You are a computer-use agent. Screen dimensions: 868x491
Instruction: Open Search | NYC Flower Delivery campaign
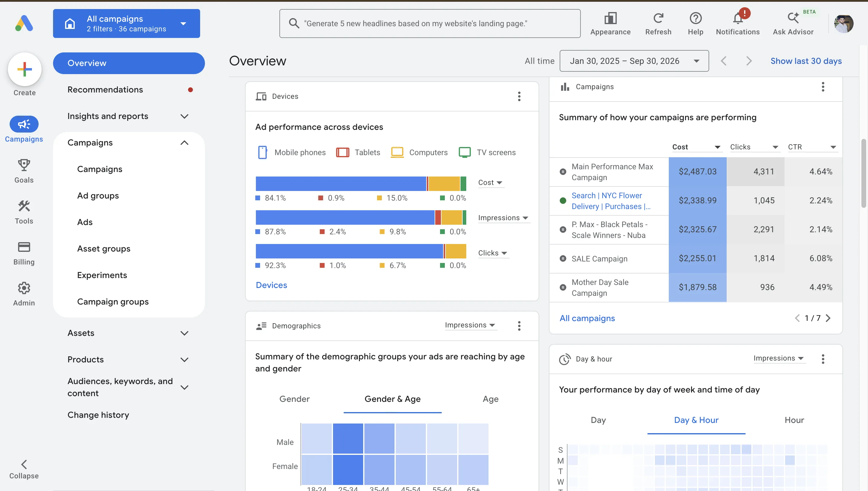click(x=611, y=201)
